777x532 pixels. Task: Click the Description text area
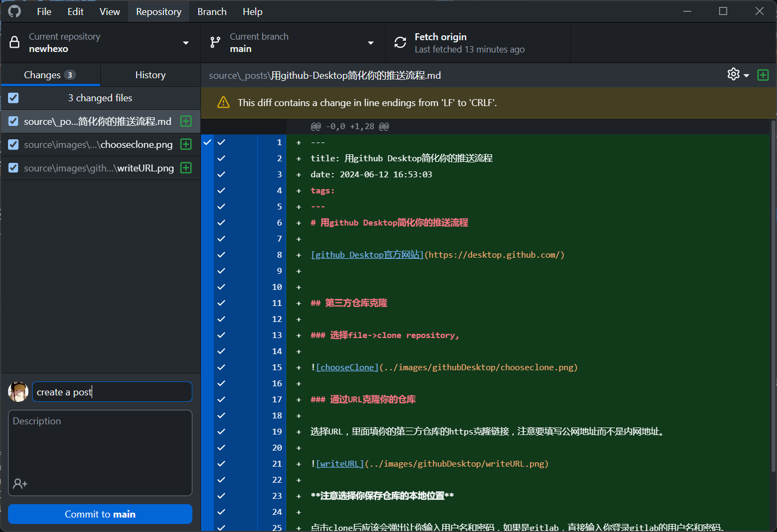tap(100, 453)
